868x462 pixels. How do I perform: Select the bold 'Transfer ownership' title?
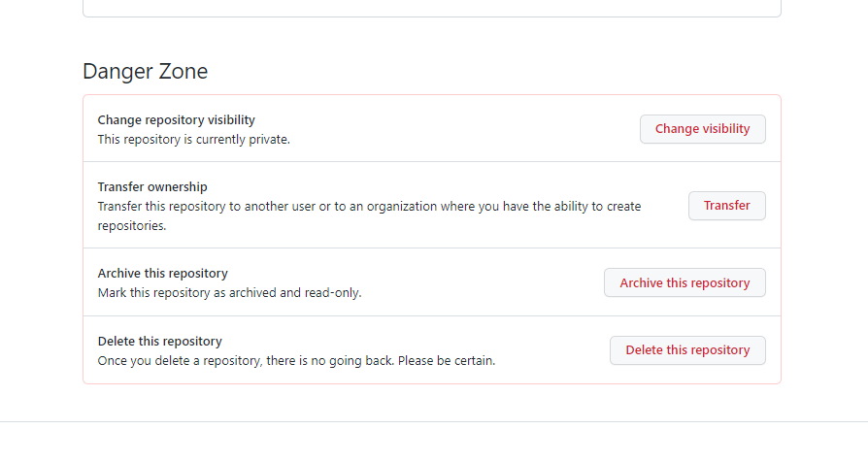[152, 187]
